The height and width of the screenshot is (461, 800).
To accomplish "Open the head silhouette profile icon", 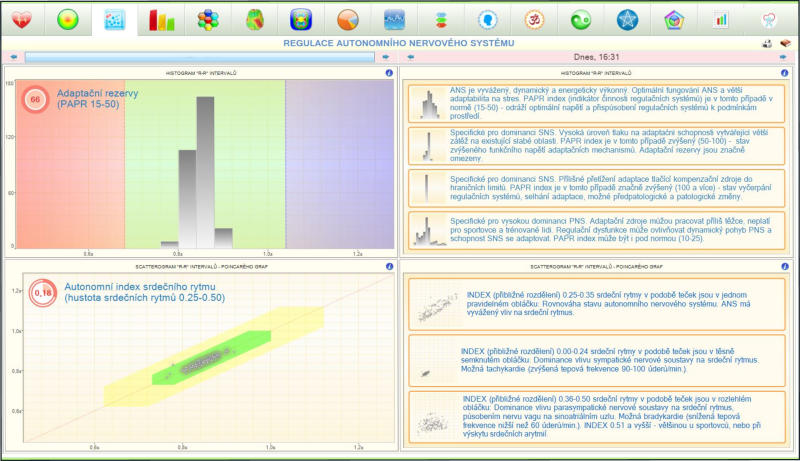I will tap(487, 19).
